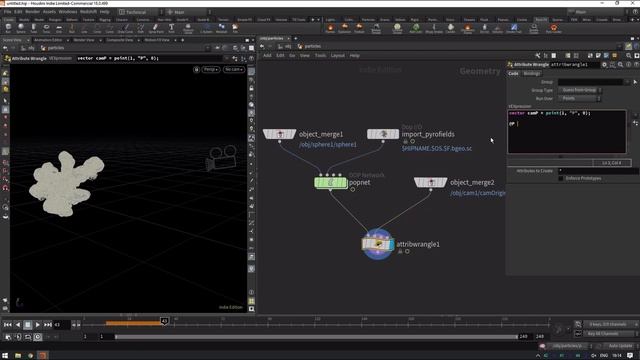Open the Run Over dropdown
640x360 pixels.
579,98
